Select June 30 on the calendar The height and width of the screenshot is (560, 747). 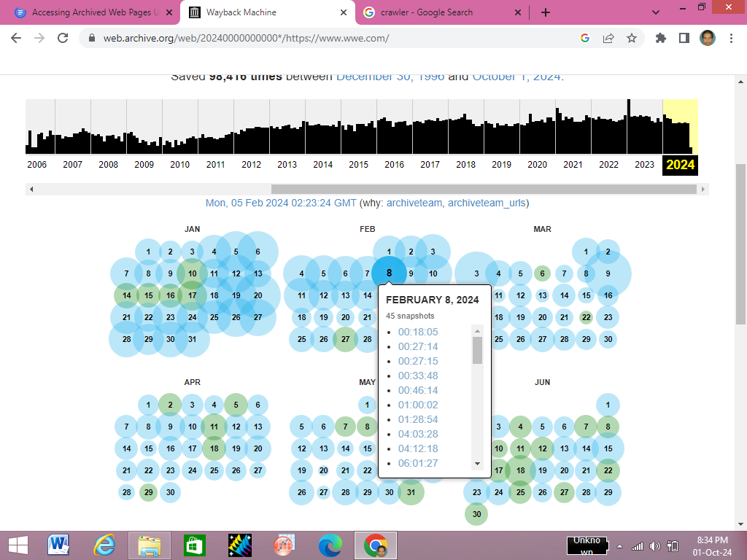476,514
